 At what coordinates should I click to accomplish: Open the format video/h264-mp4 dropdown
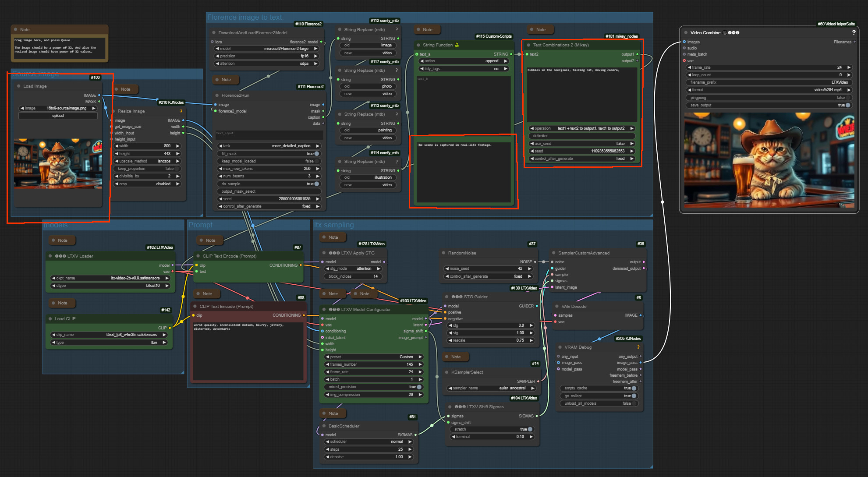(x=769, y=90)
